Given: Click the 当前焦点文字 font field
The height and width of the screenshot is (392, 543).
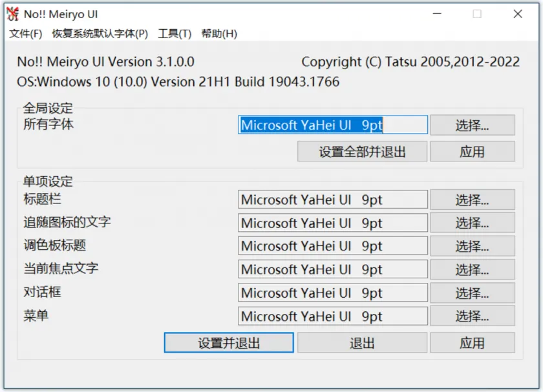Looking at the screenshot, I should tap(333, 269).
